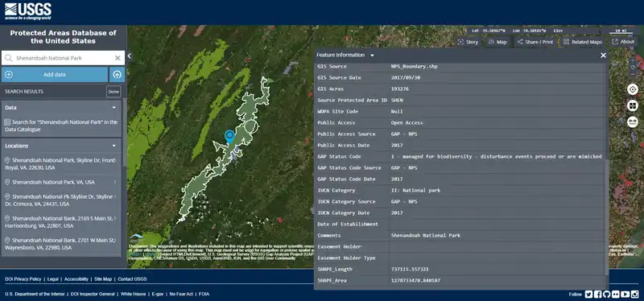
Task: Open the Related Maps menu
Action: pos(583,42)
